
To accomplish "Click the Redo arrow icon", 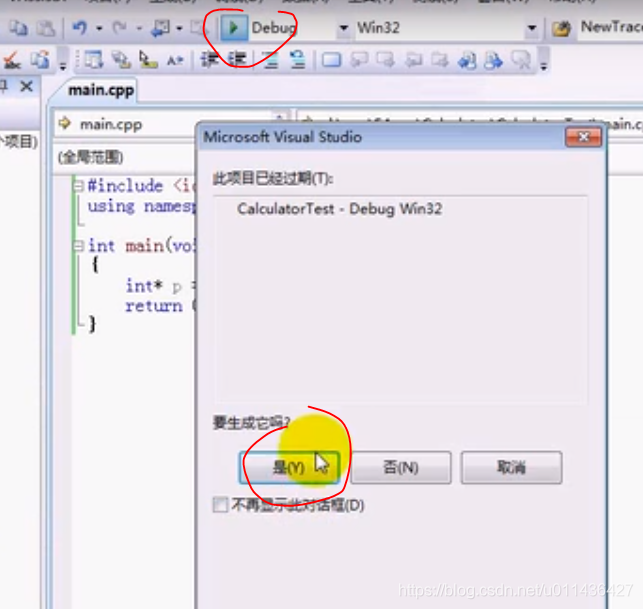I will (120, 28).
